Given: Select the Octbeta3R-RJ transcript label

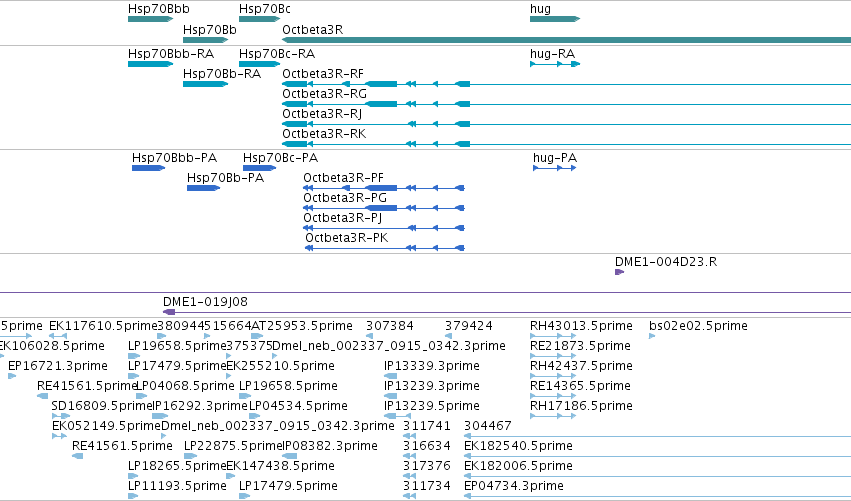Looking at the screenshot, I should coord(322,114).
